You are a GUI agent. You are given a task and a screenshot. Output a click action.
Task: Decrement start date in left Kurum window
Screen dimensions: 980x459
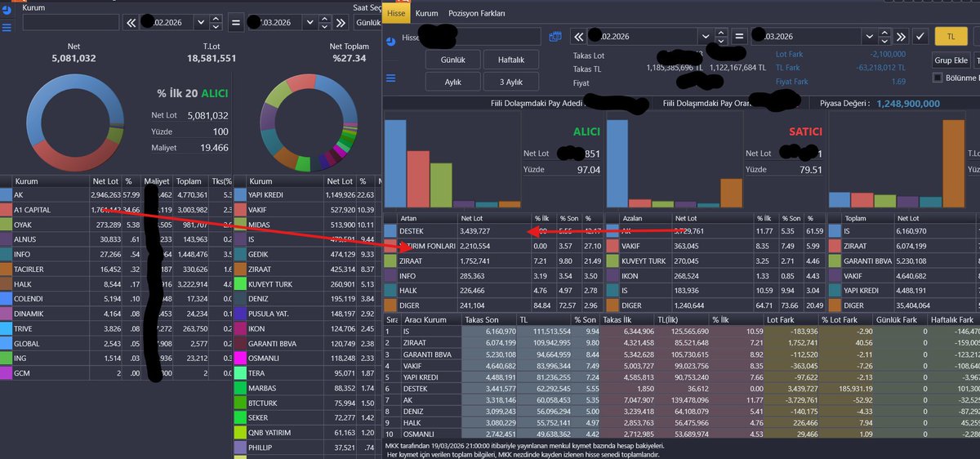tap(216, 27)
